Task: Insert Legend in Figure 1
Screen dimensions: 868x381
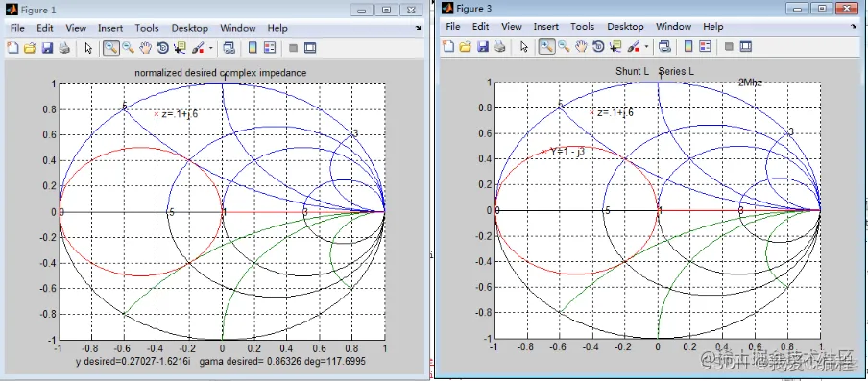Action: click(270, 48)
